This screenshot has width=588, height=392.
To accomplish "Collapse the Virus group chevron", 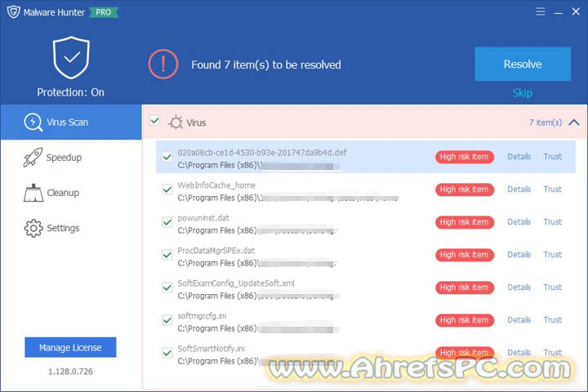I will (x=574, y=122).
